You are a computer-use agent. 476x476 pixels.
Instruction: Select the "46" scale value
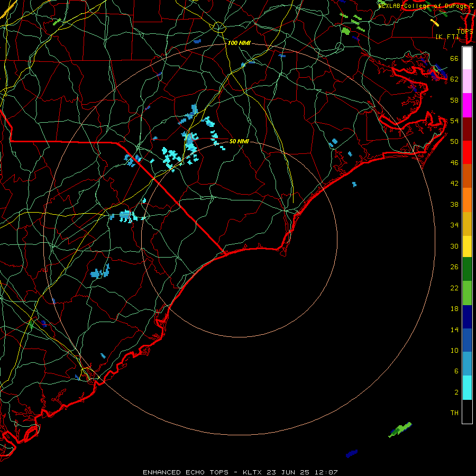(454, 163)
